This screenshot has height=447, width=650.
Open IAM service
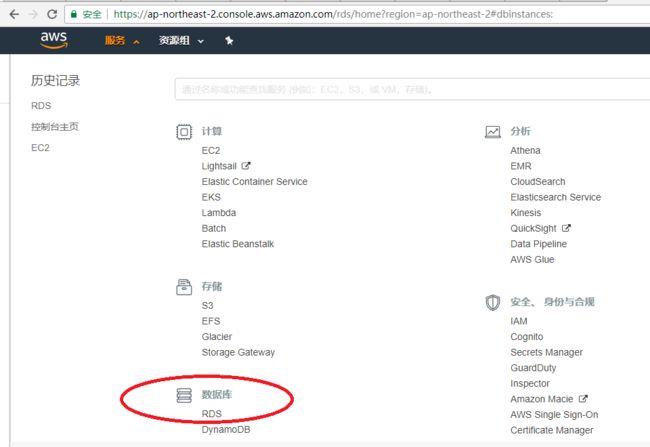point(519,321)
